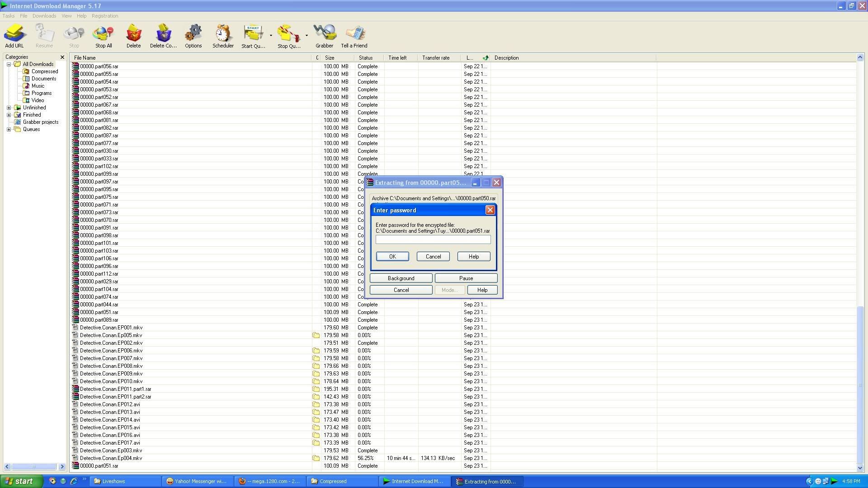
Task: Click the IDM icon in system tray
Action: pyautogui.click(x=834, y=481)
